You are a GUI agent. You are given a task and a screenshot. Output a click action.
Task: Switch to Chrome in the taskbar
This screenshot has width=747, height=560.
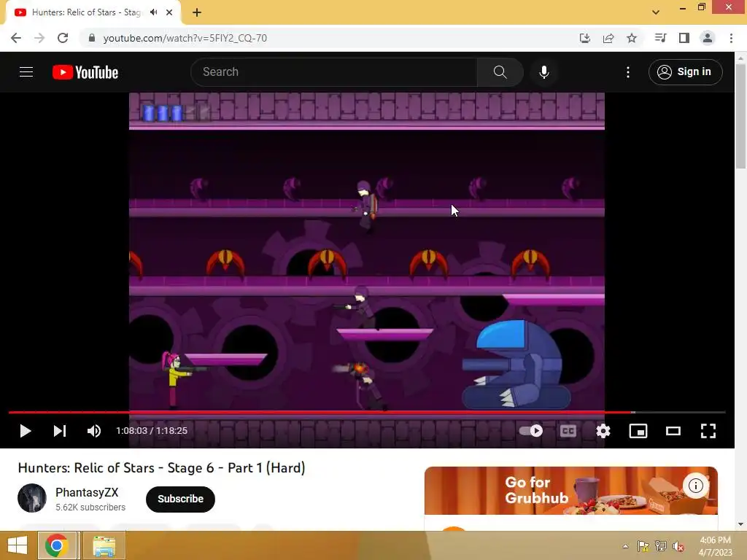57,545
